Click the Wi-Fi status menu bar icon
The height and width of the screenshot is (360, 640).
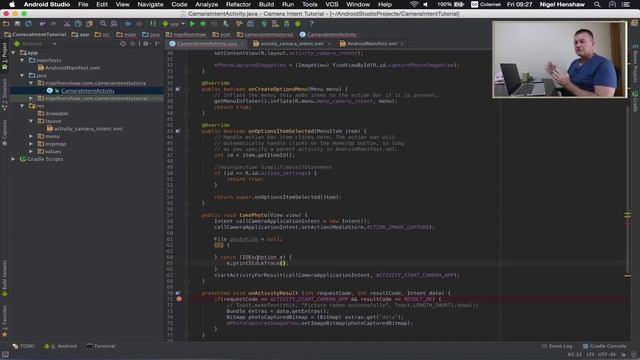coord(414,4)
